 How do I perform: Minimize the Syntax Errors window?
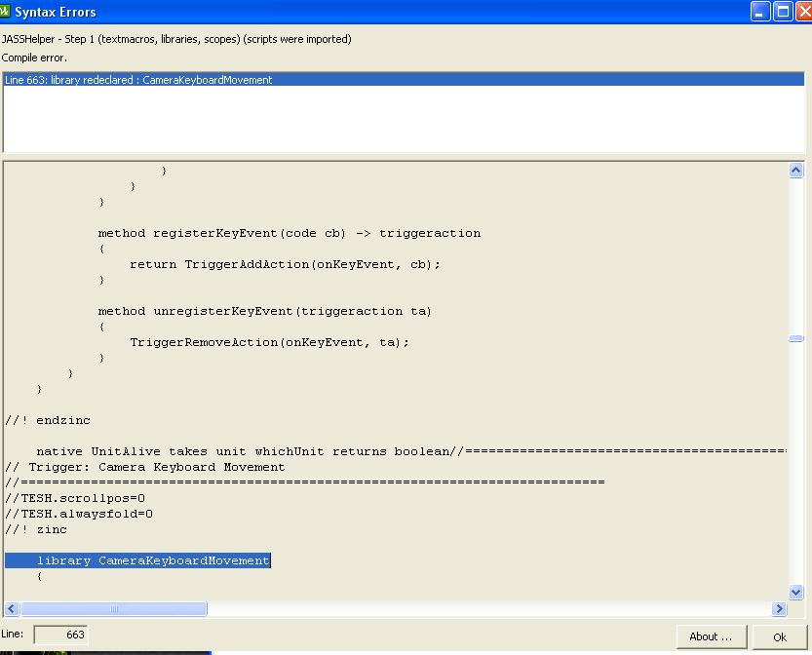click(759, 12)
